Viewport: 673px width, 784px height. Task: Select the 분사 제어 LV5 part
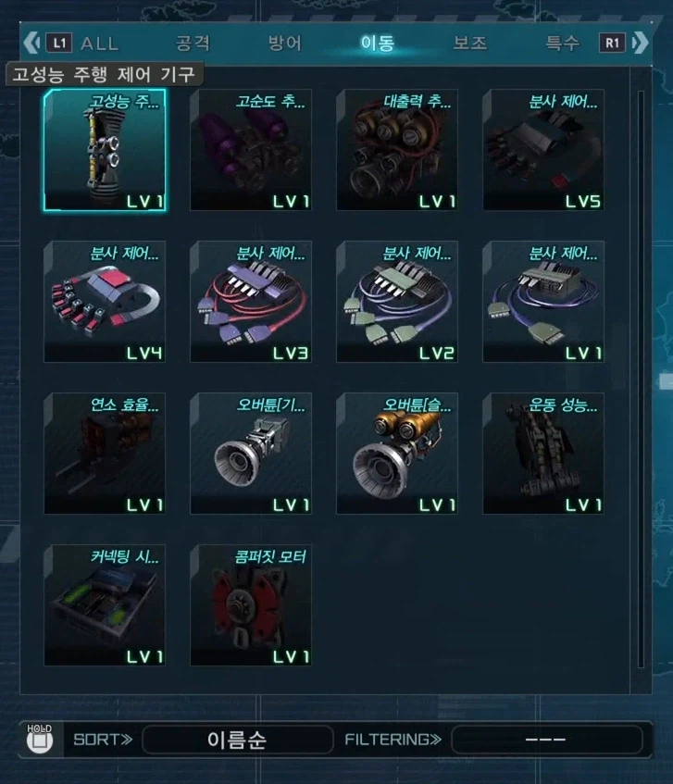tap(543, 150)
